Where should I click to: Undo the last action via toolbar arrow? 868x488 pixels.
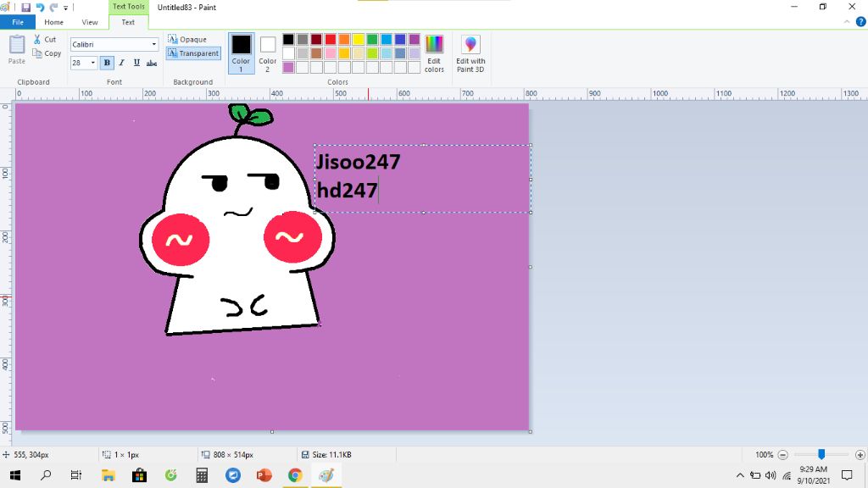[x=40, y=7]
